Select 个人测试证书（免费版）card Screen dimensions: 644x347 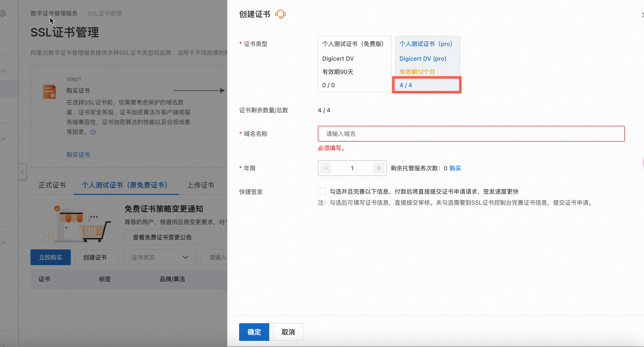point(354,64)
